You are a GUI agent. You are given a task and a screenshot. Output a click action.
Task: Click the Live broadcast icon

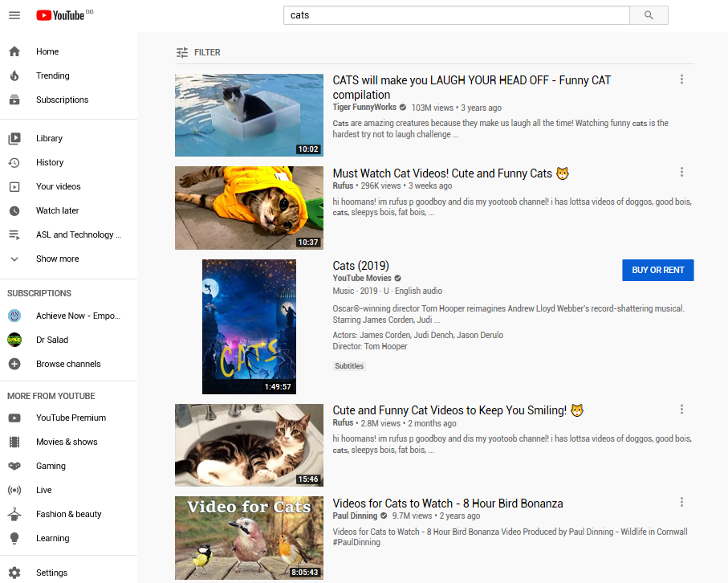14,490
